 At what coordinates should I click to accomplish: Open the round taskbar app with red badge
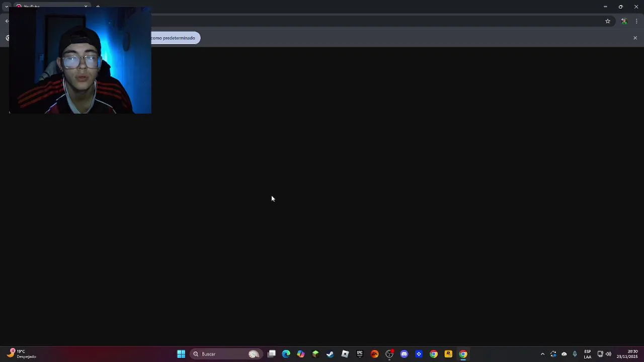(x=389, y=354)
